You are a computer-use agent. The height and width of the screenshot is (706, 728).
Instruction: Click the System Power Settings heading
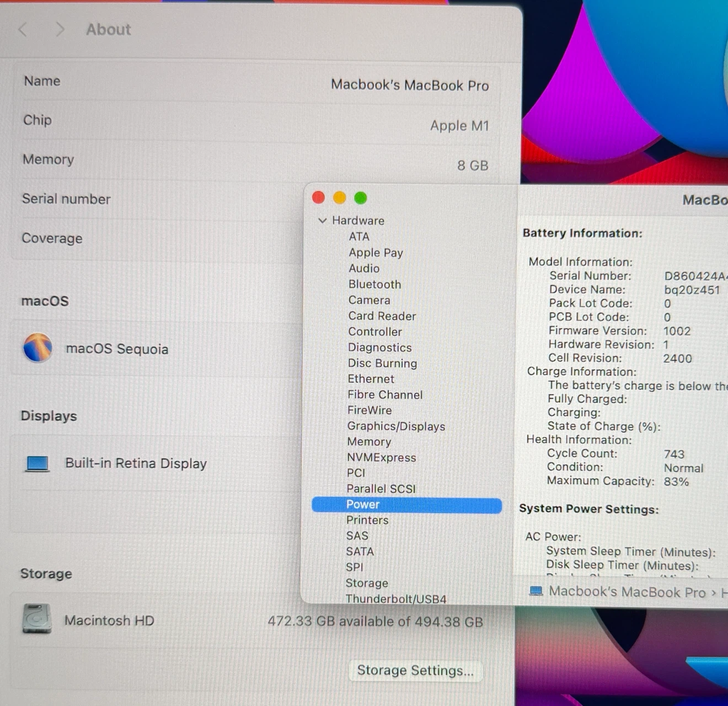pyautogui.click(x=589, y=509)
